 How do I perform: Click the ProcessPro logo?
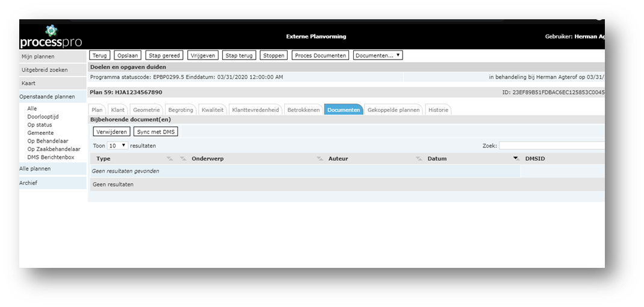[x=51, y=37]
